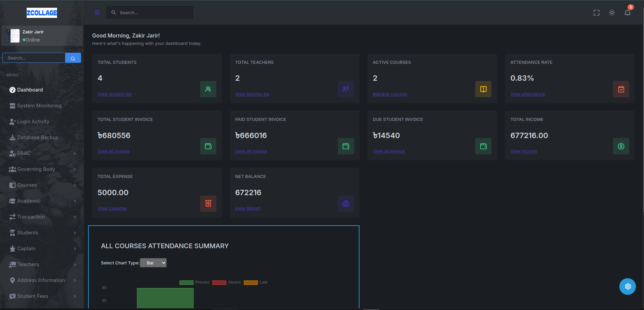Image resolution: width=644 pixels, height=310 pixels.
Task: Open the floating settings gear button
Action: [627, 286]
